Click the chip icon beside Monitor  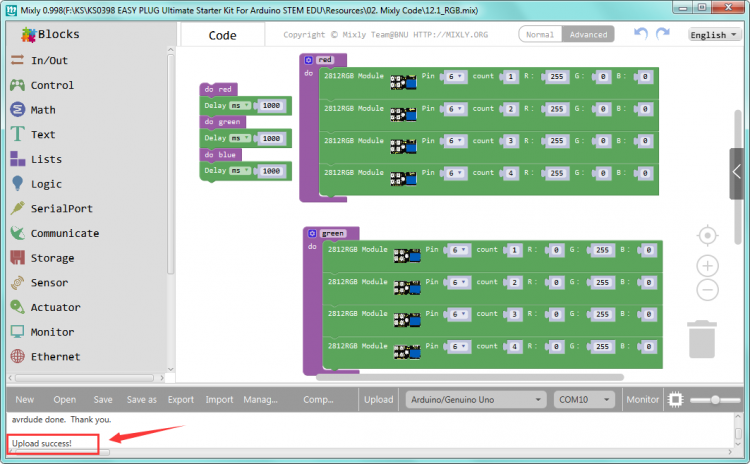click(676, 399)
